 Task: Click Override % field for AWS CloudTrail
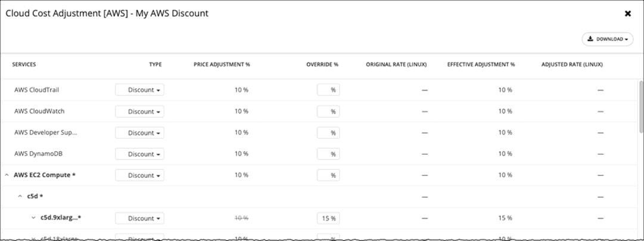(328, 90)
